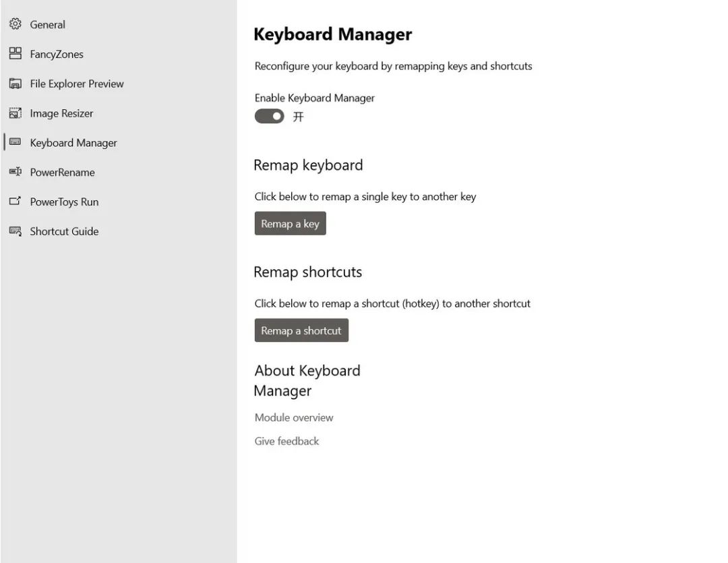Click the PowerRename icon

(15, 172)
